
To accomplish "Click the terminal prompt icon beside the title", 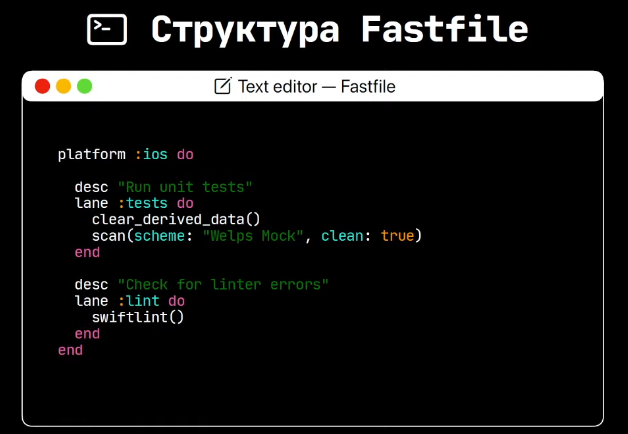I will pos(107,30).
